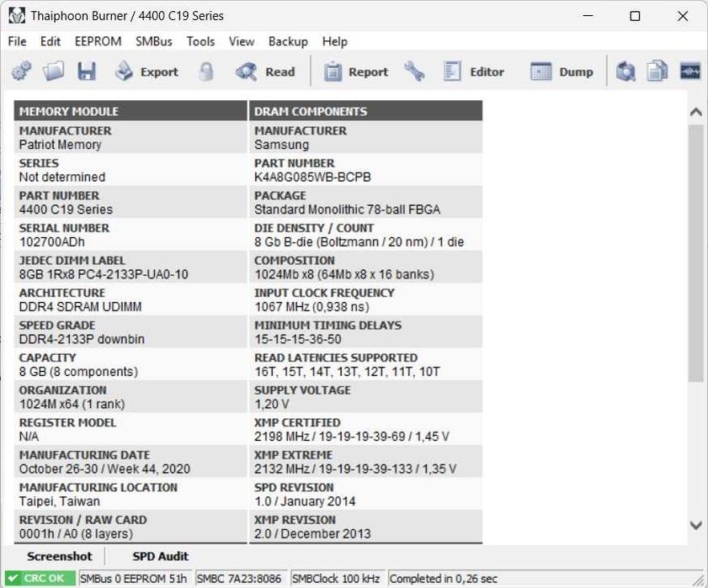Open the Report toolbar button
Image resolution: width=708 pixels, height=588 pixels.
coord(356,72)
